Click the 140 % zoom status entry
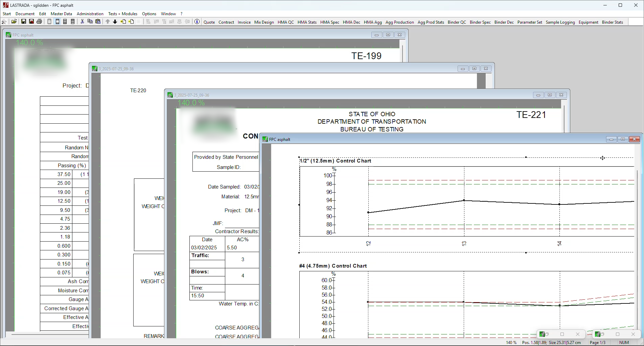 pos(511,342)
